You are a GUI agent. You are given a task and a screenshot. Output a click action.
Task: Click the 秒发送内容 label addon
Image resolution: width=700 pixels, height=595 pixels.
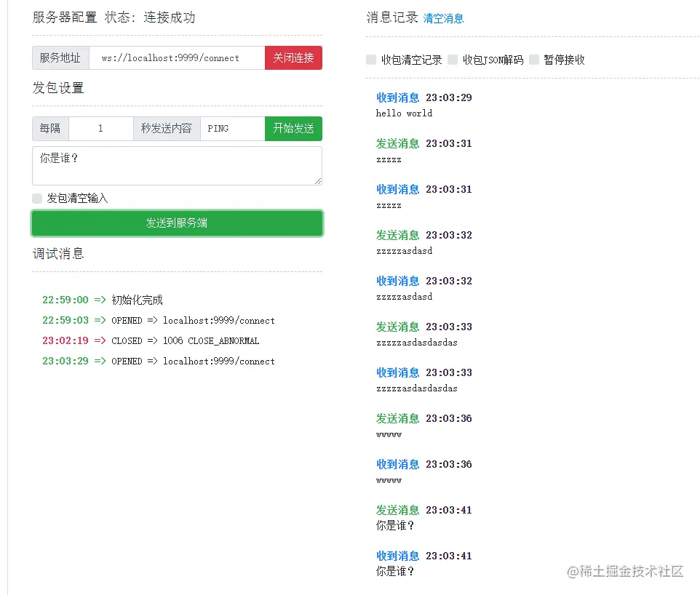tap(167, 129)
